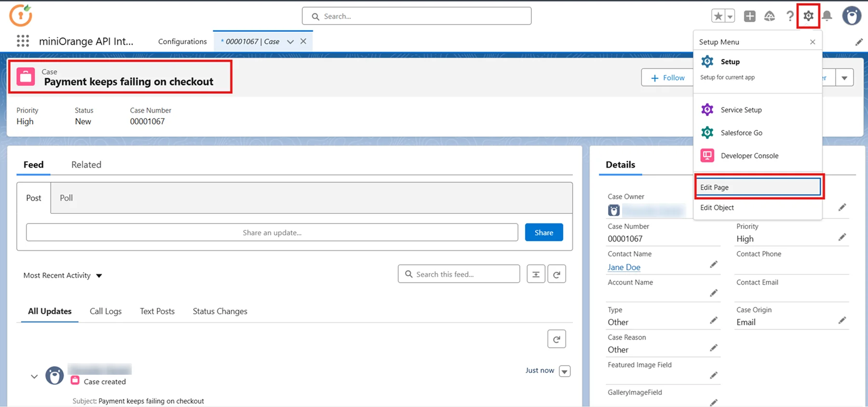The width and height of the screenshot is (868, 407).
Task: Choose Setup for current app
Action: coord(758,68)
